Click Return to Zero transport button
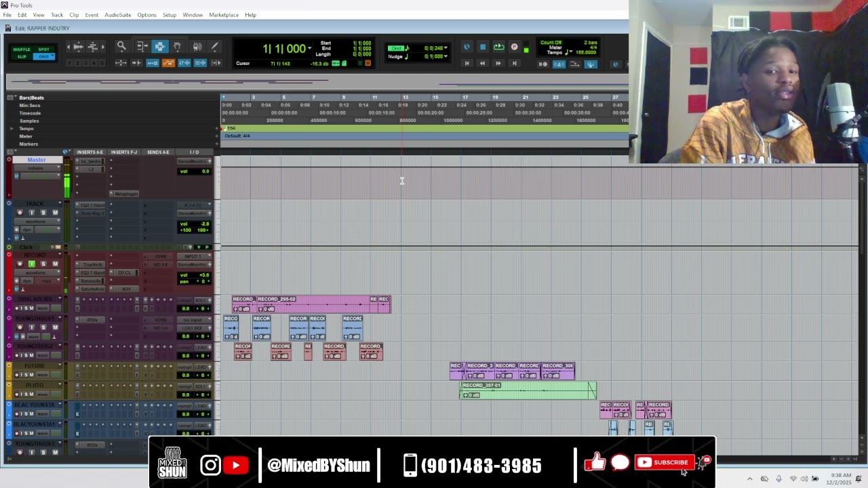The width and height of the screenshot is (868, 488). point(467,63)
